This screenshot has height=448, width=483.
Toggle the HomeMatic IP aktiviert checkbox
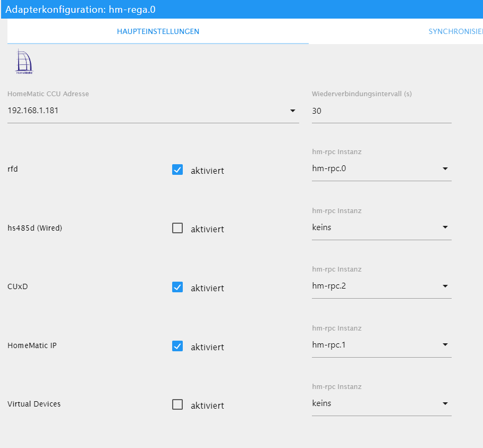click(x=177, y=346)
